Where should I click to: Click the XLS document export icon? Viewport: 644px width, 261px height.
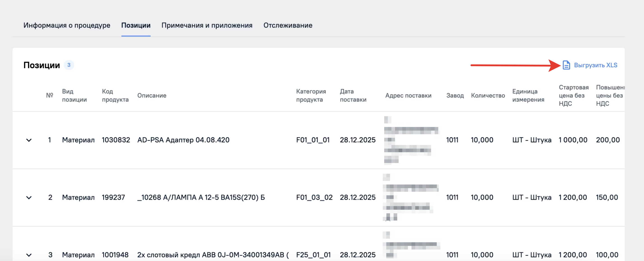point(566,65)
